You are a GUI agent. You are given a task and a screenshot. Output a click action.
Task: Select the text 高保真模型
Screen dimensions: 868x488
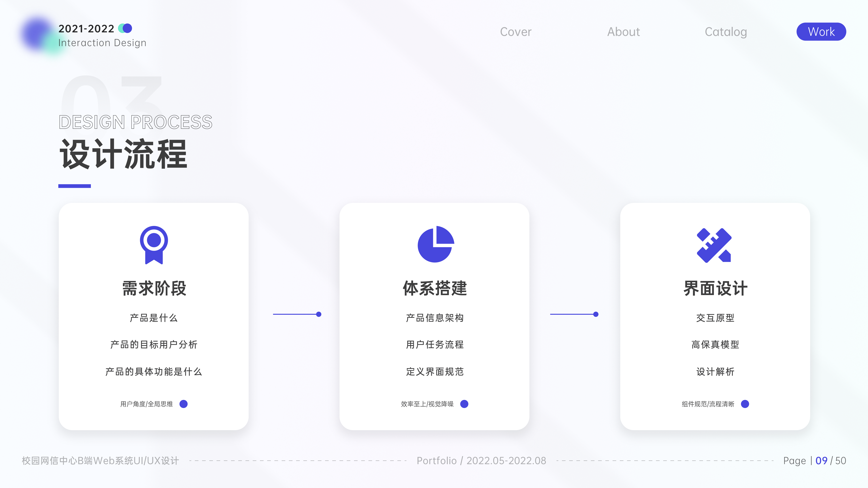pos(715,345)
